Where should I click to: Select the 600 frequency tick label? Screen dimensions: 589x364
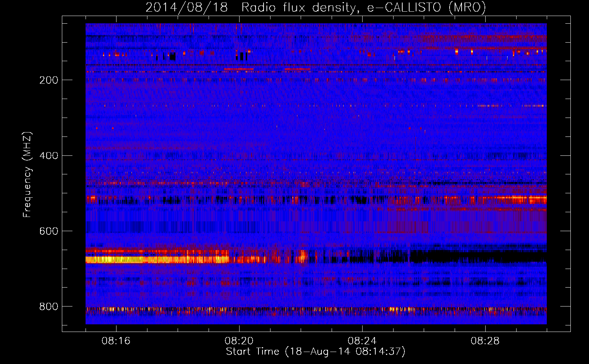pyautogui.click(x=49, y=231)
